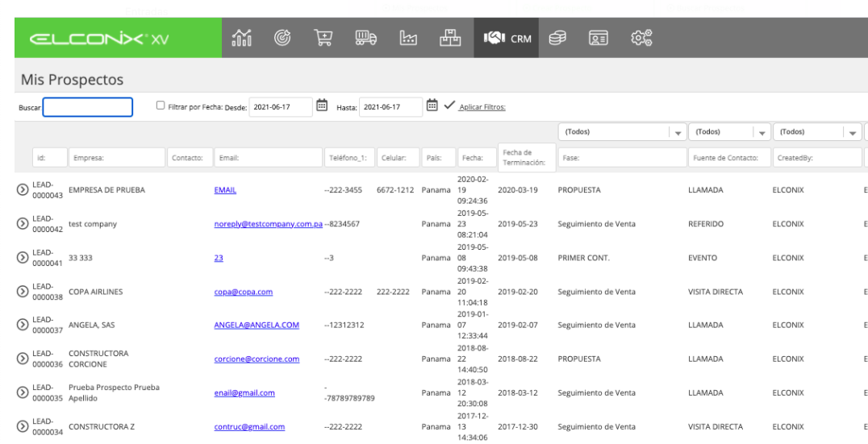
Task: Open the delivery truck module icon
Action: pyautogui.click(x=366, y=38)
